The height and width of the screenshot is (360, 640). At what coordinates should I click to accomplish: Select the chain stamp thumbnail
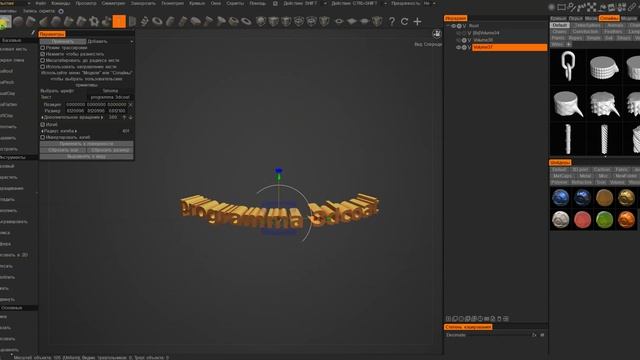coord(568,66)
